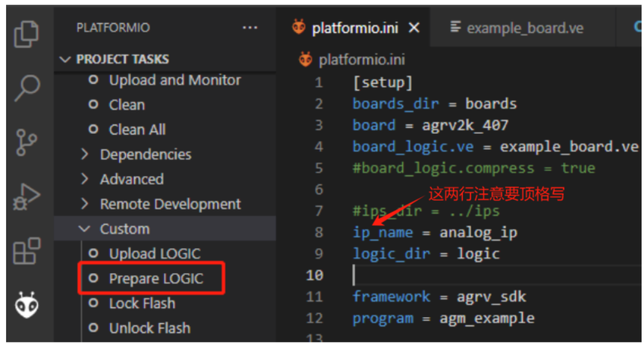Click the circle icon beside Unlock Flash
The image size is (644, 344).
point(94,328)
